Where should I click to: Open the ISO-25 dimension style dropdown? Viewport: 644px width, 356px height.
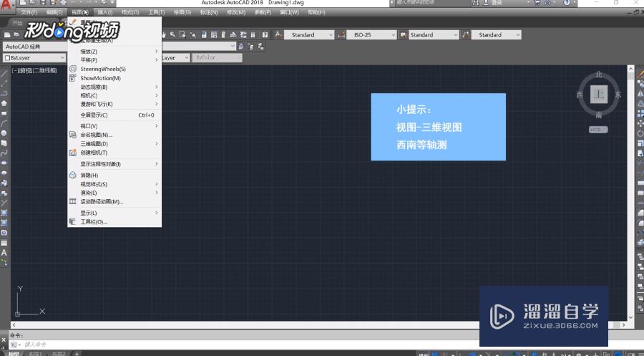pyautogui.click(x=371, y=35)
